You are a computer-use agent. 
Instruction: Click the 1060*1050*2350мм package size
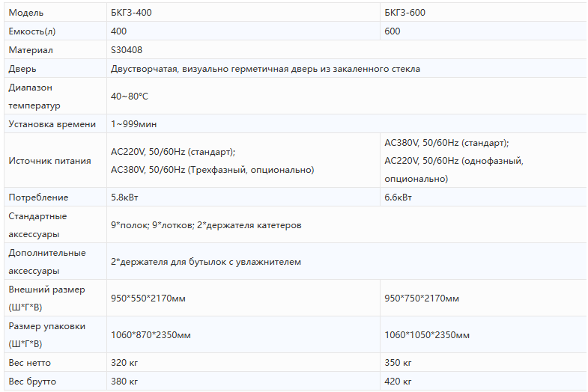427,335
